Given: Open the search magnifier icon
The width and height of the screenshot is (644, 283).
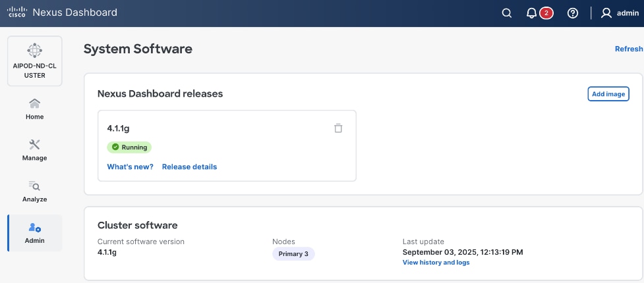Looking at the screenshot, I should [507, 13].
